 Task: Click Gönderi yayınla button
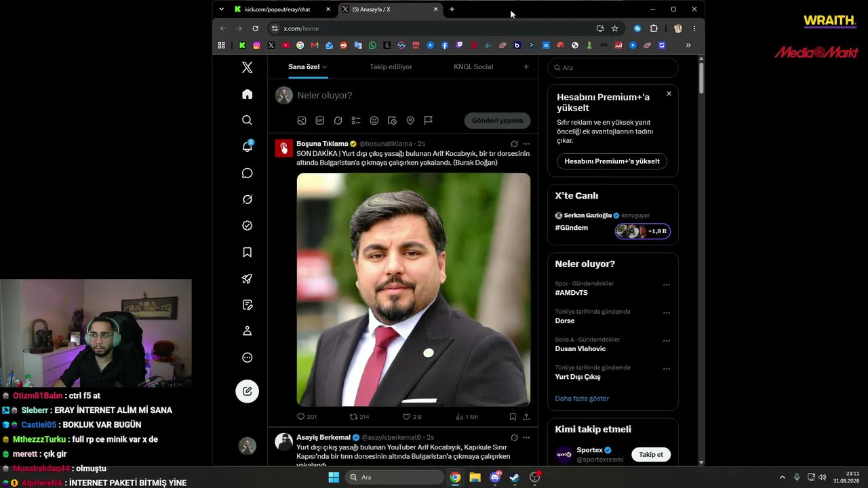click(x=497, y=121)
